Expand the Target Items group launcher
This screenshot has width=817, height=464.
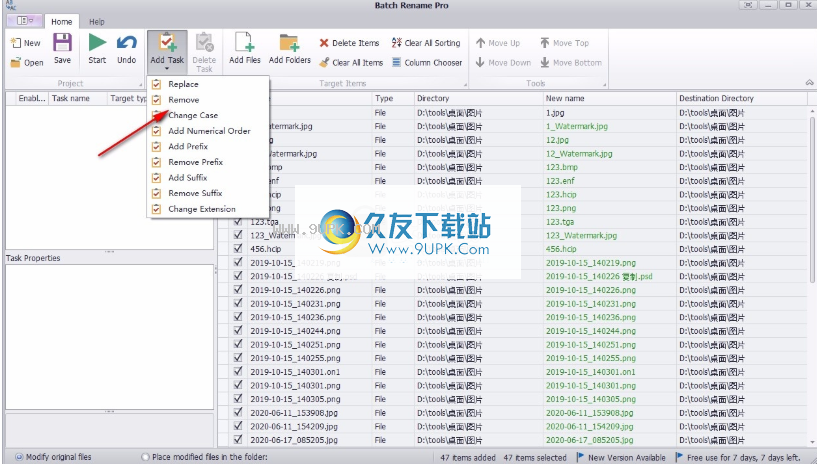465,84
